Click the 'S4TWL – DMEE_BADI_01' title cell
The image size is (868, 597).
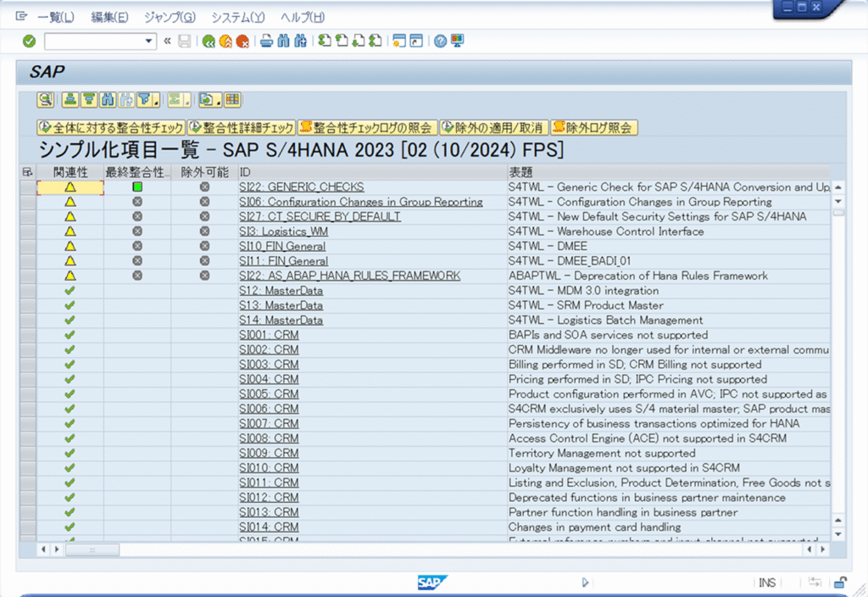(x=669, y=261)
